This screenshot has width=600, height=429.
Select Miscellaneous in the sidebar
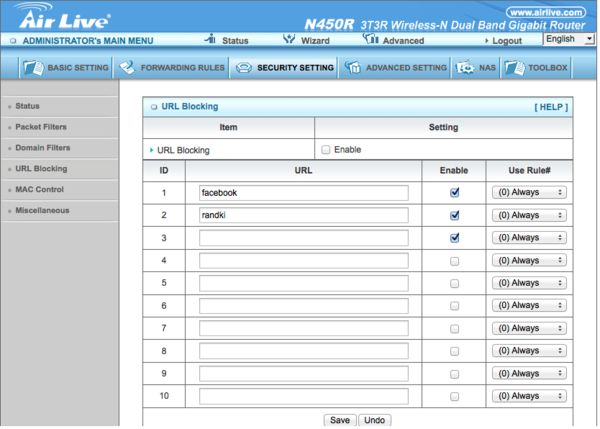[42, 210]
